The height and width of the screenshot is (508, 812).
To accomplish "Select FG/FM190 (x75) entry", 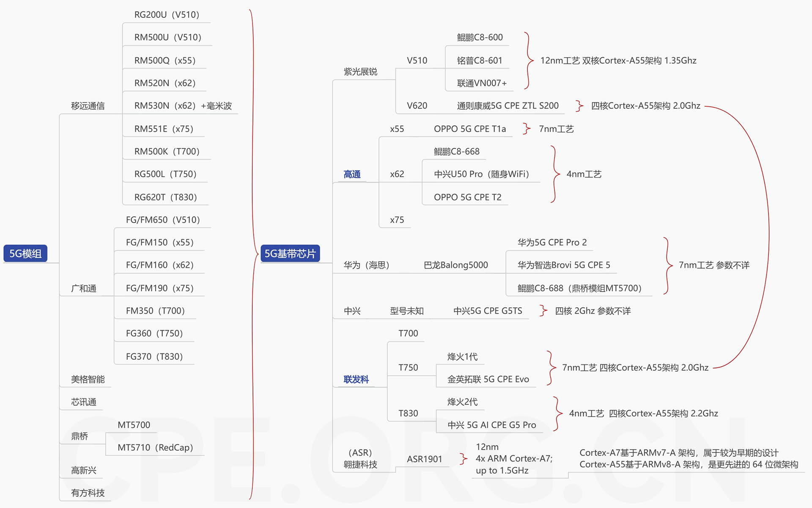I will 159,288.
